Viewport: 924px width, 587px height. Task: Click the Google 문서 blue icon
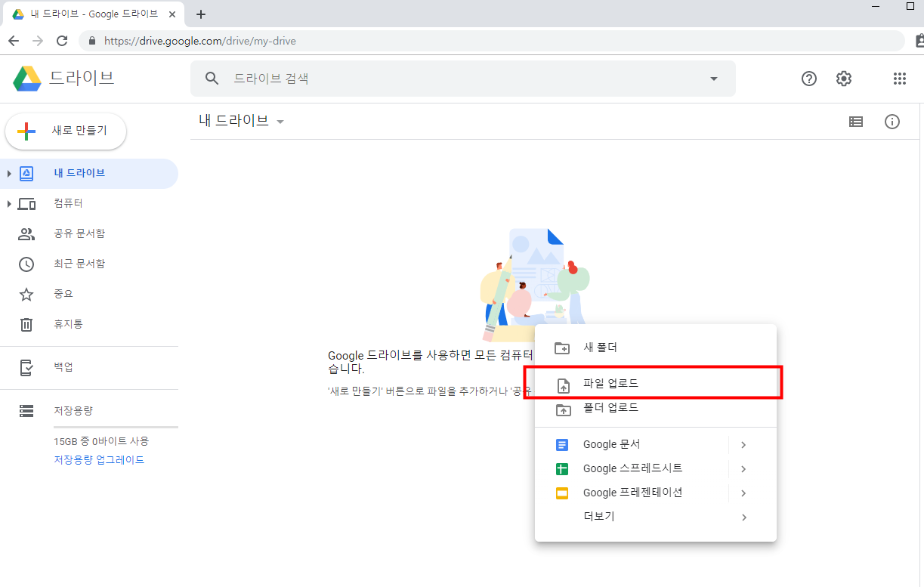tap(562, 445)
